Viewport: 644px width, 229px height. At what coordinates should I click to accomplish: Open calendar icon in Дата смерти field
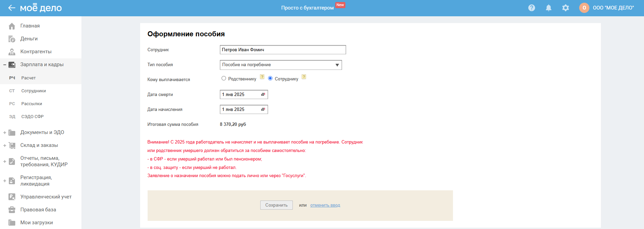pyautogui.click(x=263, y=94)
